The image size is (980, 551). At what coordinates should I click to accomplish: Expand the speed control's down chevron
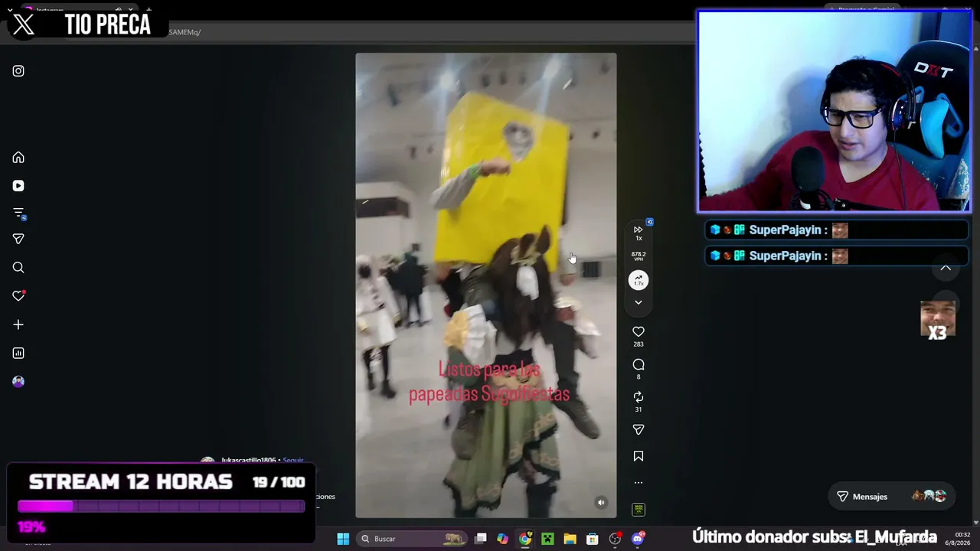tap(639, 302)
